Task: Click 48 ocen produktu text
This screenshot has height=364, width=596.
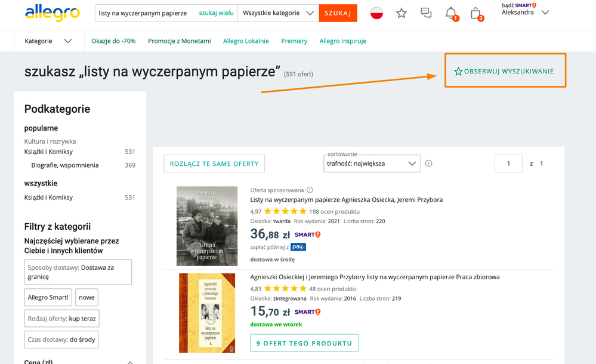Action: click(x=332, y=289)
